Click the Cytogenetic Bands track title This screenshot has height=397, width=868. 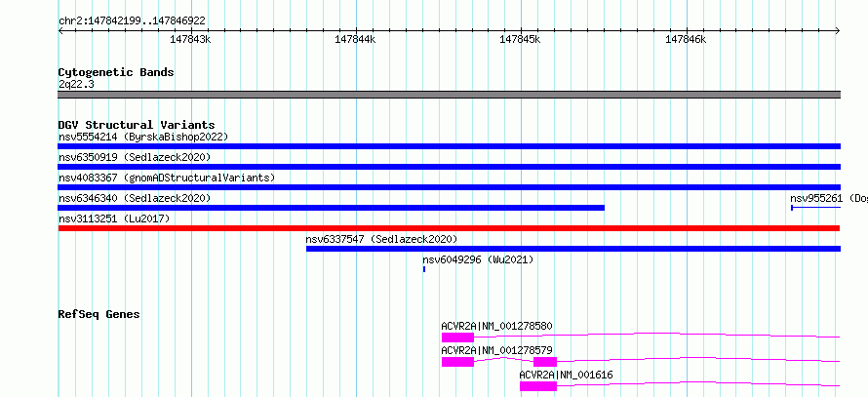pos(116,72)
